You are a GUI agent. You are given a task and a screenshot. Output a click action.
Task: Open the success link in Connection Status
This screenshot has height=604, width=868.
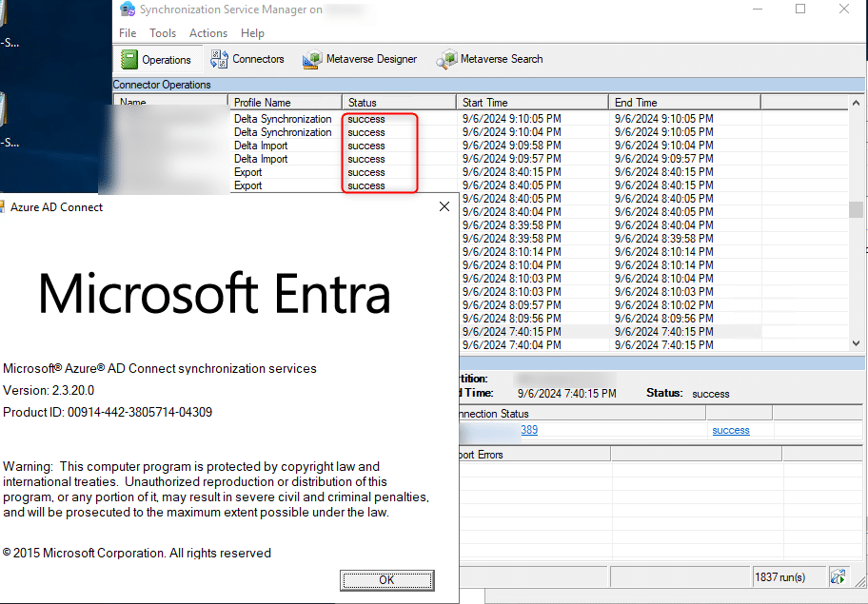[731, 430]
